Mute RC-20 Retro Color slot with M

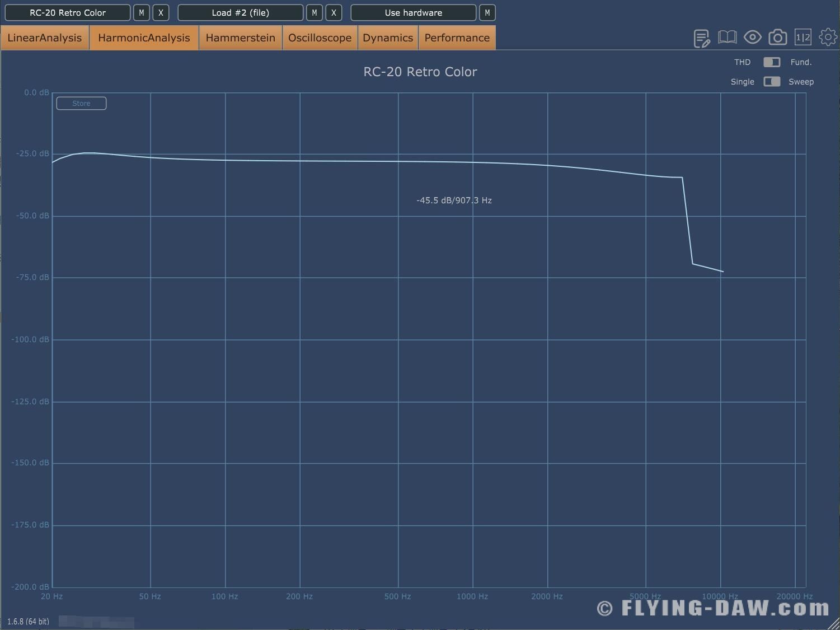142,12
